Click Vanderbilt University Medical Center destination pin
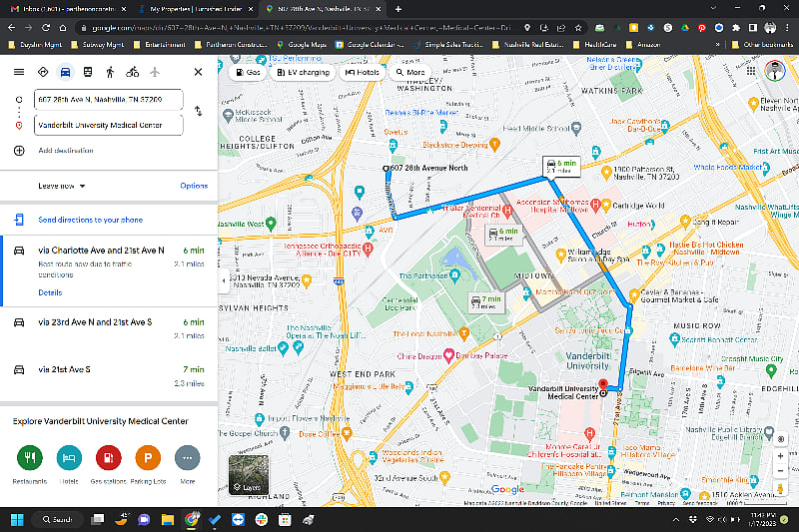Screen dimensions: 799x532 click(x=603, y=385)
